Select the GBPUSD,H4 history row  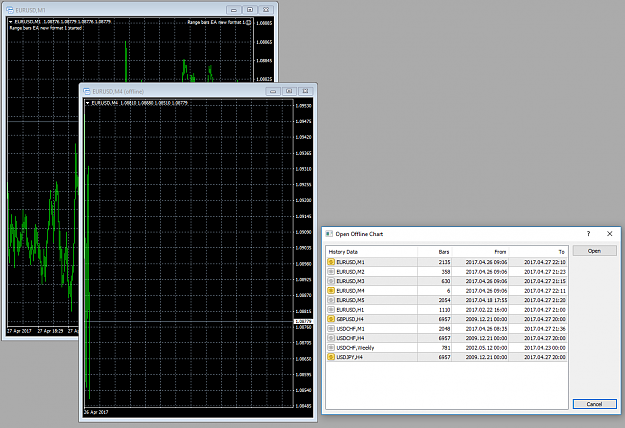(x=447, y=319)
